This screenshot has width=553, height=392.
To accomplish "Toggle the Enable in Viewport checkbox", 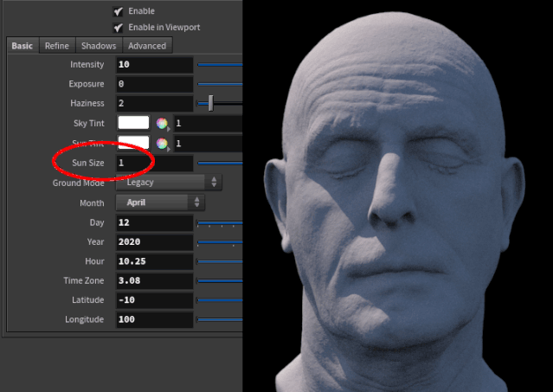I will click(x=119, y=28).
